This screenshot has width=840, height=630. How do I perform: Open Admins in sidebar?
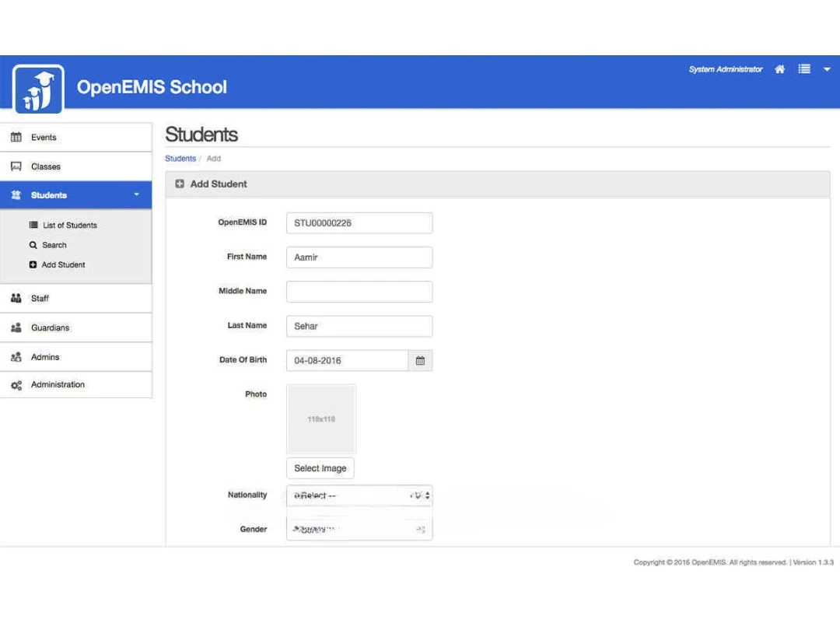pos(76,357)
